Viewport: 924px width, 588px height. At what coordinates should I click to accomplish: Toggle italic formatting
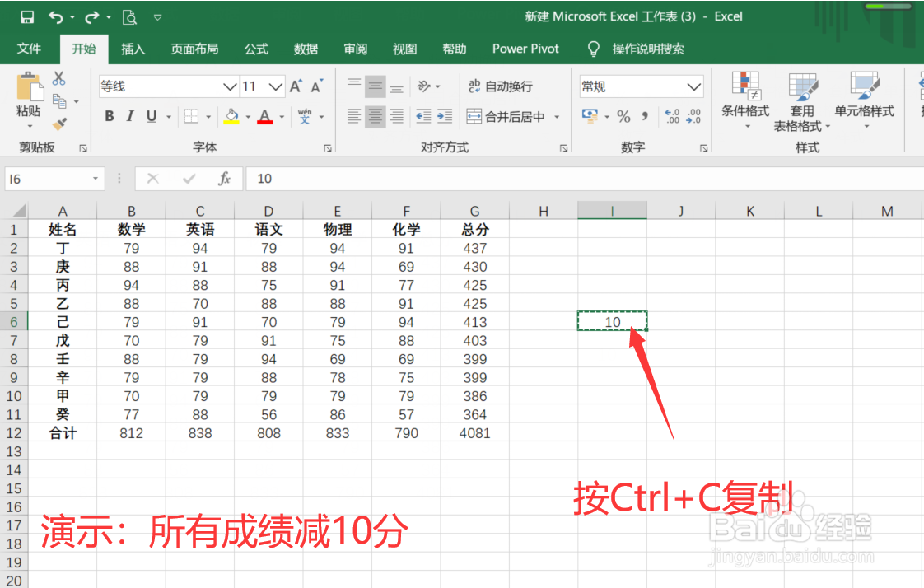[129, 115]
